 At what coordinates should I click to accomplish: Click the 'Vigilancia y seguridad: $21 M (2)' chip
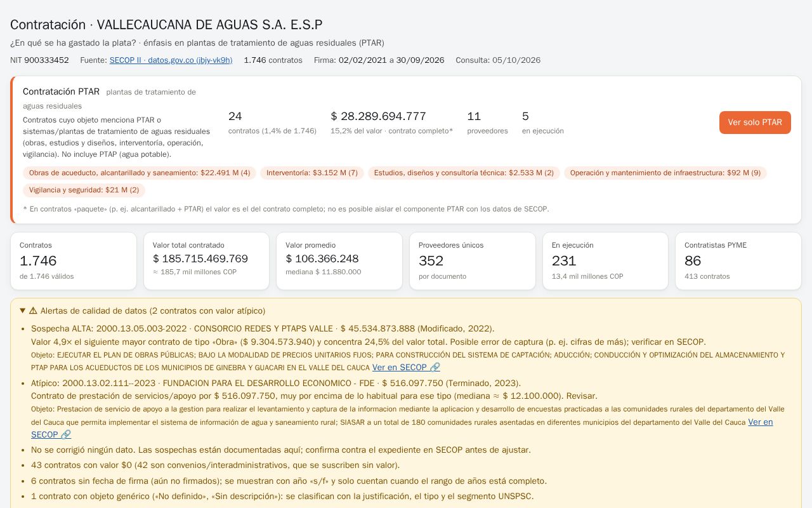(84, 190)
